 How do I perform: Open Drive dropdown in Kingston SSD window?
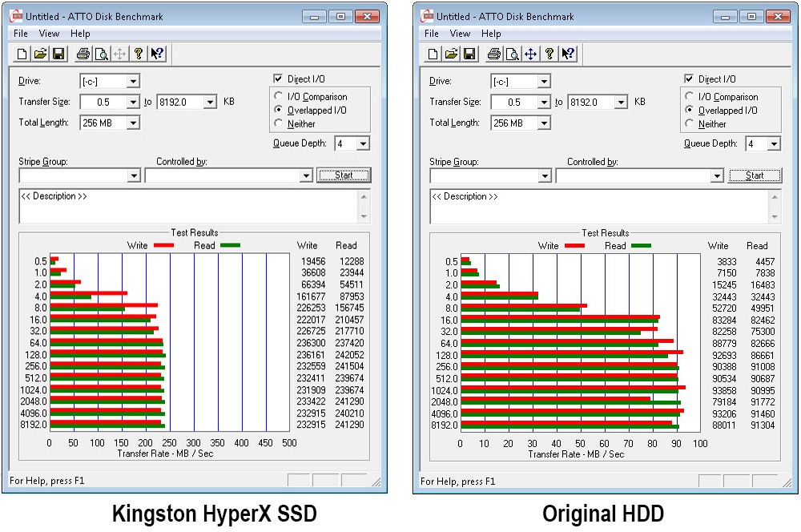133,81
